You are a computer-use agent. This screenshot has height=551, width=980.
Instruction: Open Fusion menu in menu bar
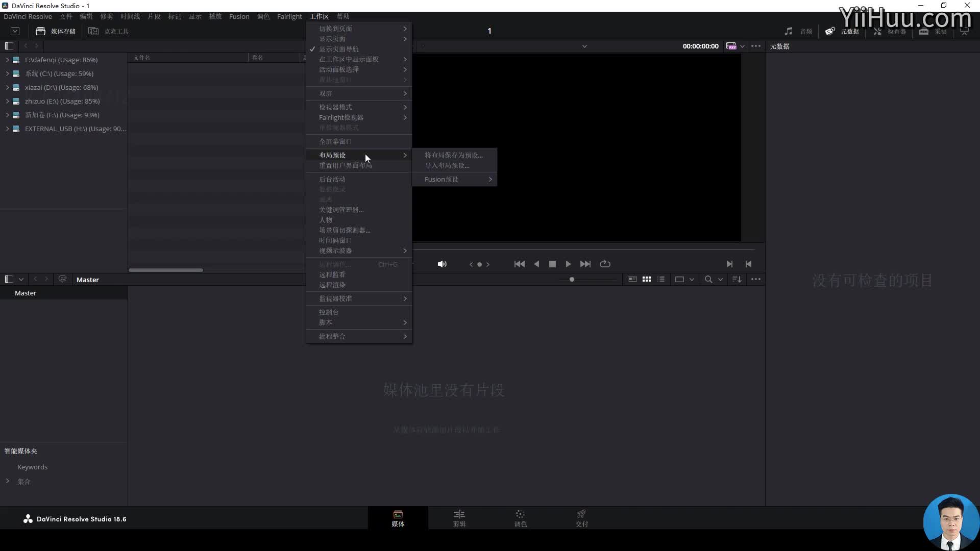(x=239, y=16)
